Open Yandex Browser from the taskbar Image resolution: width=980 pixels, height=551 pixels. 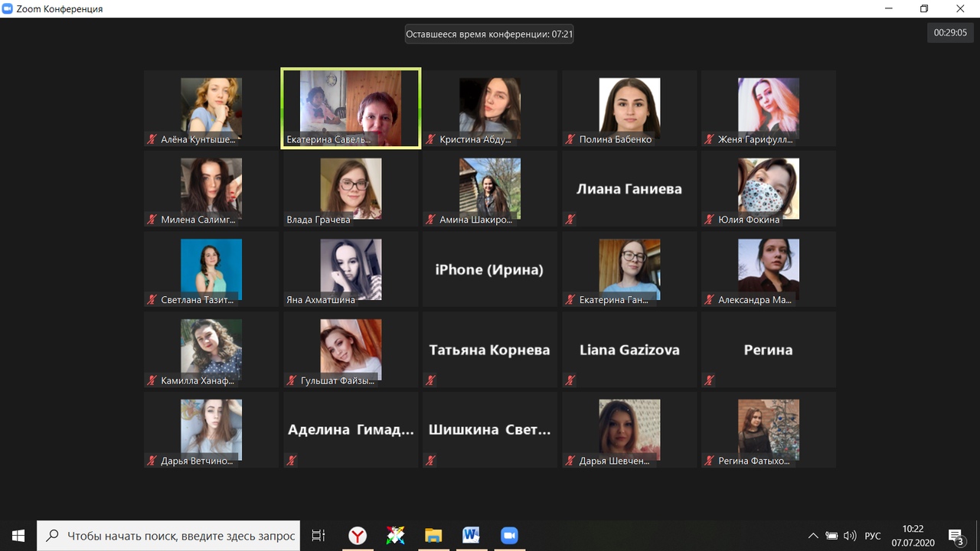point(358,536)
